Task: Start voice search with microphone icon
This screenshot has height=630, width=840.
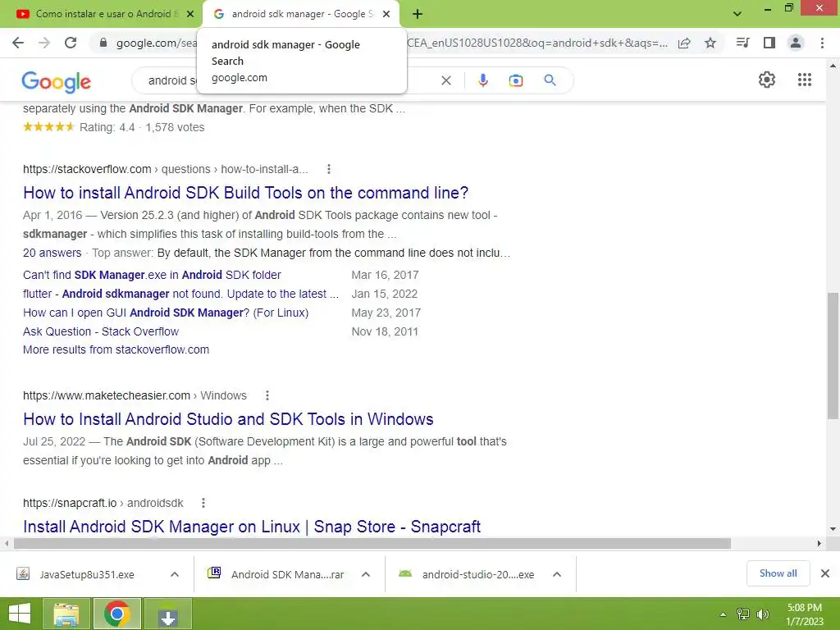Action: coord(482,80)
